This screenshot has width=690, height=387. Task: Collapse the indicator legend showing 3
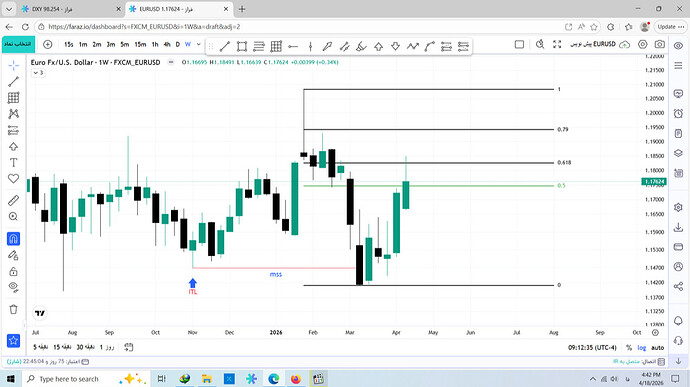[x=38, y=73]
